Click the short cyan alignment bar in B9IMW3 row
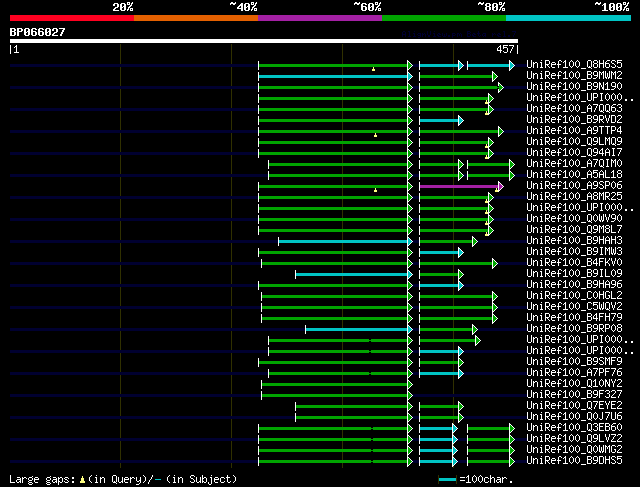640x487 pixels. [442, 253]
